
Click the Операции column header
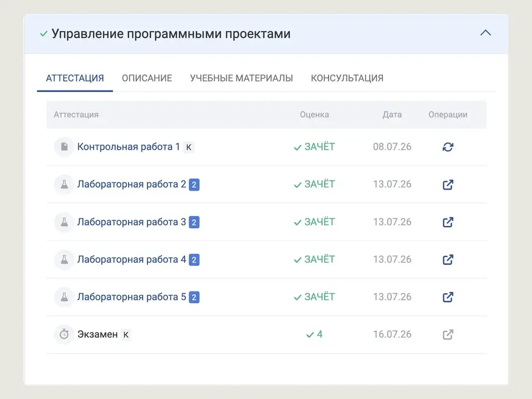(x=448, y=115)
